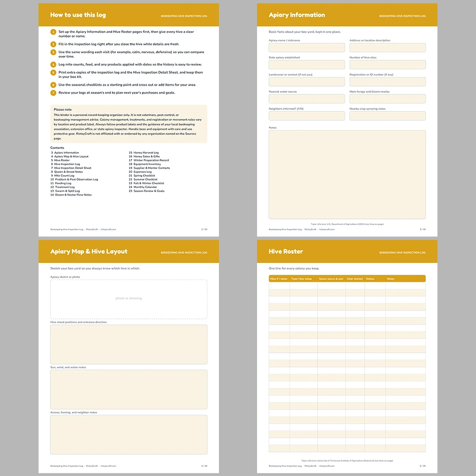Image resolution: width=476 pixels, height=476 pixels.
Task: Click the 'Queen source & year' column header
Action: [x=331, y=278]
